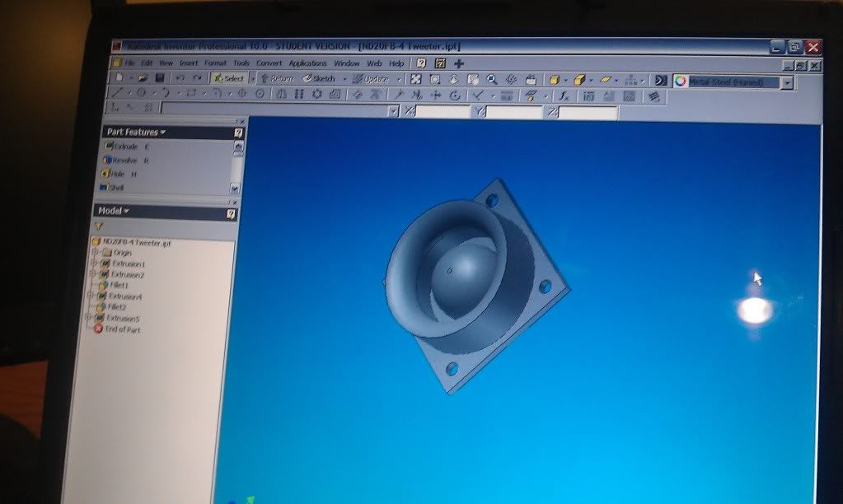
Task: Click the orthographic camera cube icon
Action: click(x=579, y=80)
